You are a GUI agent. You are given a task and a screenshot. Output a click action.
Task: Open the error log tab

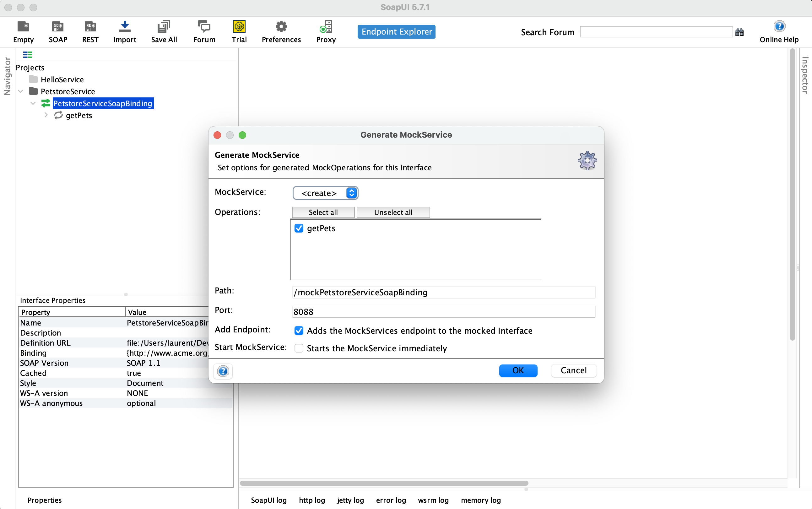tap(391, 500)
